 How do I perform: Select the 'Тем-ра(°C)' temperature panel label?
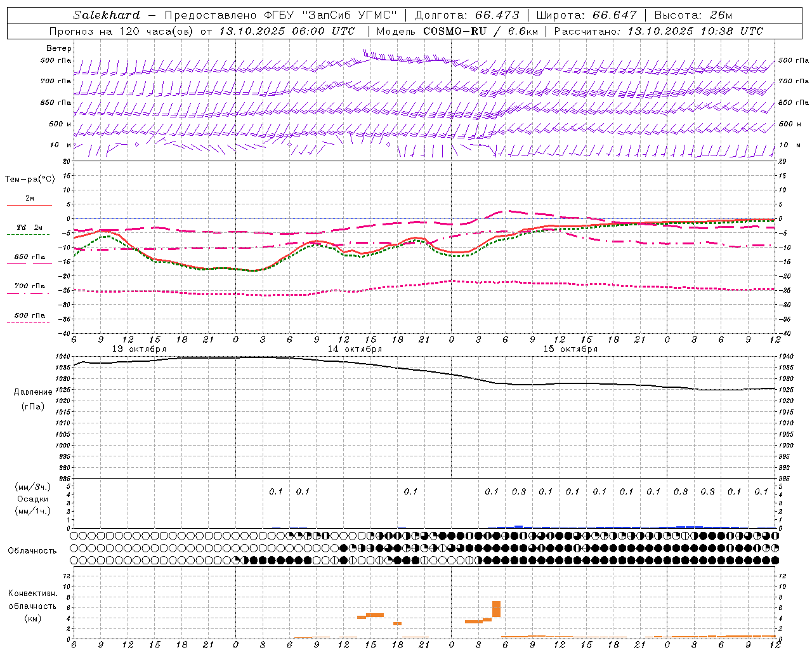pyautogui.click(x=30, y=180)
